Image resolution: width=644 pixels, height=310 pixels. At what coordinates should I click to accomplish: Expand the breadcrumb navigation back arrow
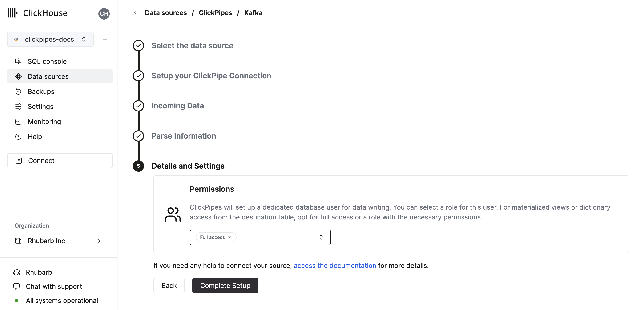pos(135,12)
